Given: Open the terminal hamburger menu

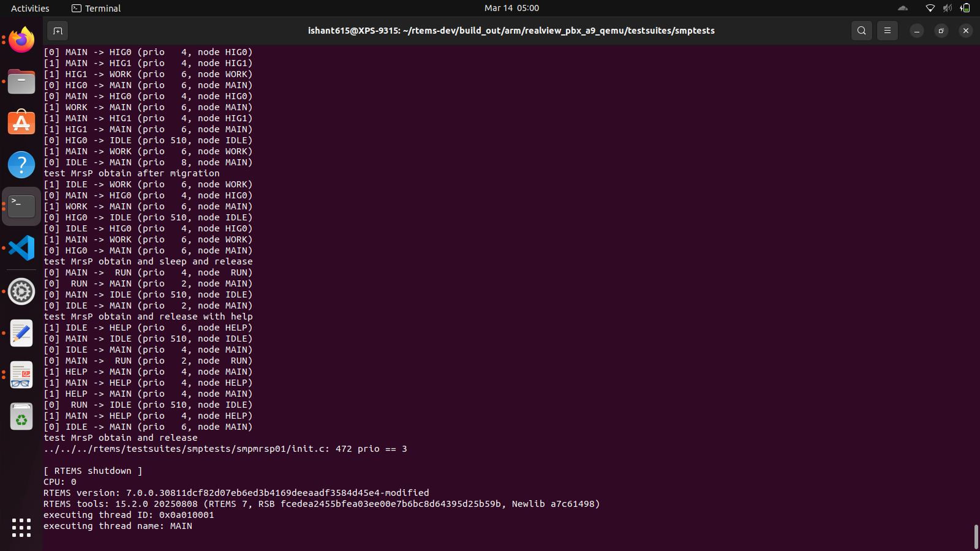Looking at the screenshot, I should coord(887,31).
